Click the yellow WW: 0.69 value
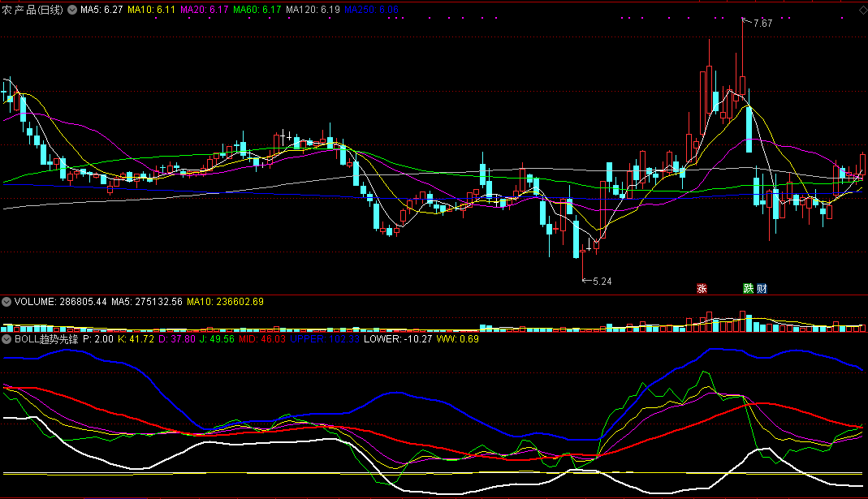868x499 pixels. pos(458,339)
